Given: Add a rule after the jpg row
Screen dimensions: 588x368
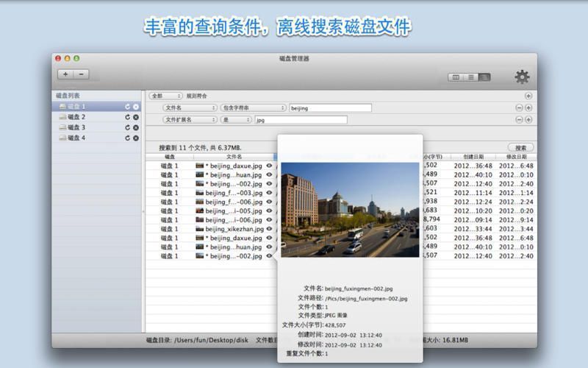Looking at the screenshot, I should pos(528,119).
